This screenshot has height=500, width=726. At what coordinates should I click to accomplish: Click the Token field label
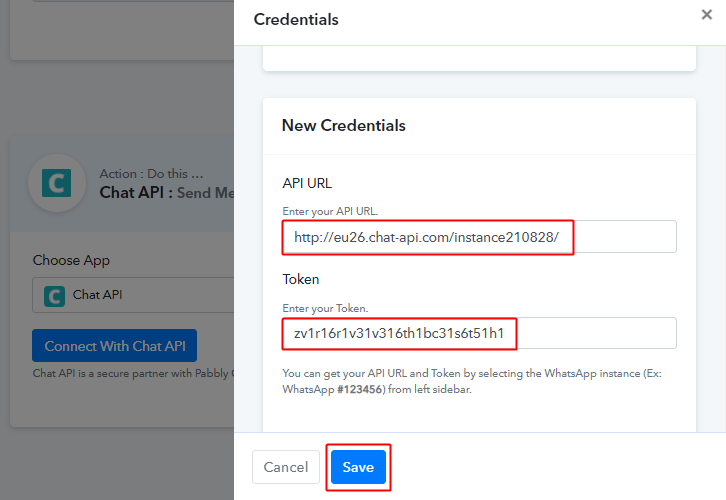[301, 281]
